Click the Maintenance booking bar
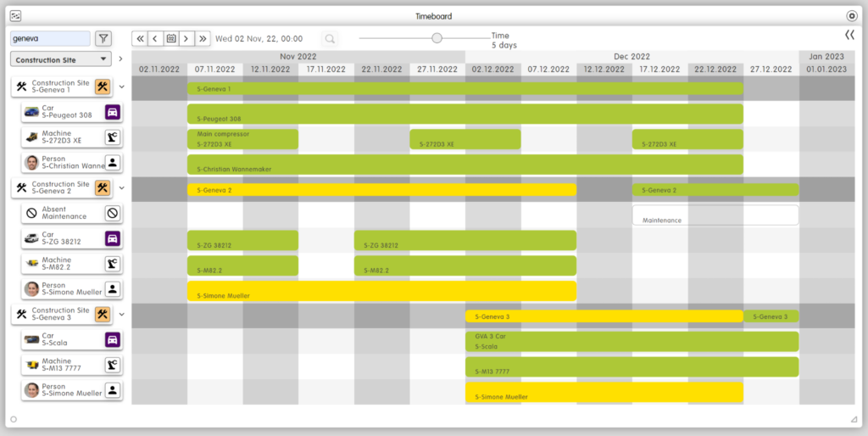The height and width of the screenshot is (436, 868). [715, 215]
